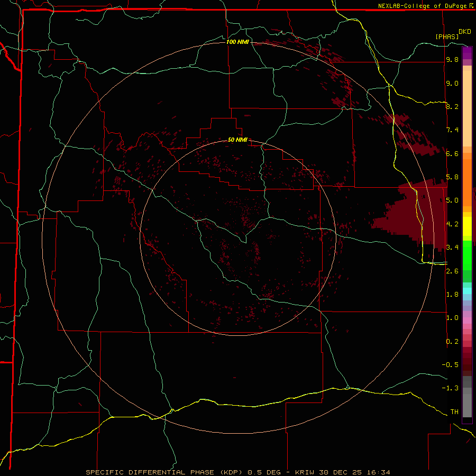Select the 3.4 scale value
This screenshot has height=476, width=476.
452,248
